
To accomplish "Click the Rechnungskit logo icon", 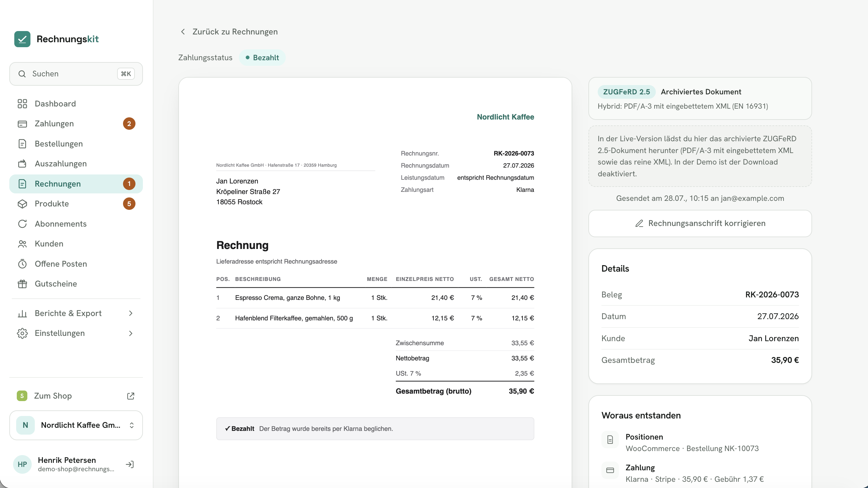I will pyautogui.click(x=22, y=39).
